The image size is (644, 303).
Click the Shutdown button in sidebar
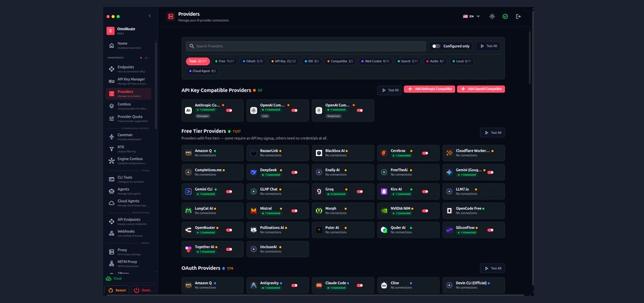[x=143, y=291]
